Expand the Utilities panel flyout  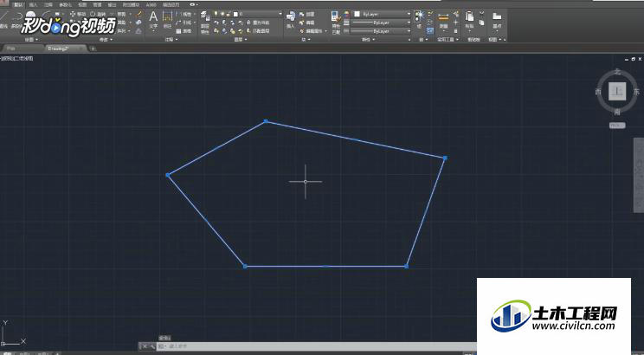tap(448, 40)
